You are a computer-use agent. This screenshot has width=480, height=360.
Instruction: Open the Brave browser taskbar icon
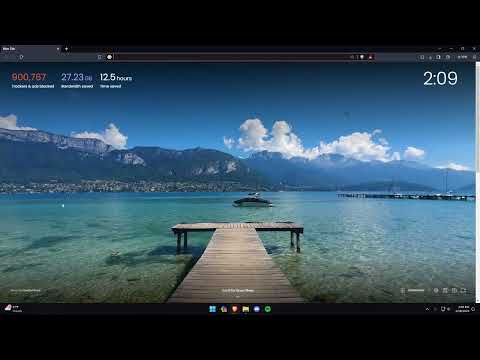point(235,309)
